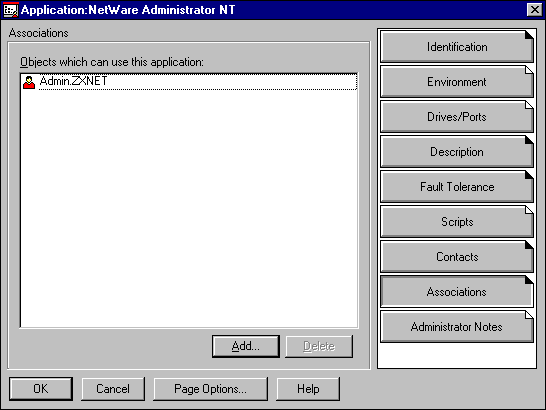Select the Admin.ZXNET entry in the list
Image resolution: width=546 pixels, height=410 pixels.
pos(198,82)
